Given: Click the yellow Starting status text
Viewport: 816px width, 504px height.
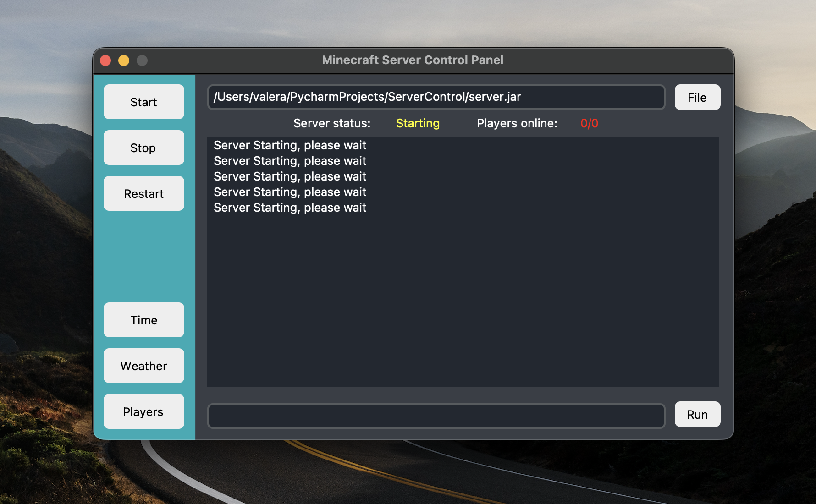Looking at the screenshot, I should pyautogui.click(x=418, y=123).
